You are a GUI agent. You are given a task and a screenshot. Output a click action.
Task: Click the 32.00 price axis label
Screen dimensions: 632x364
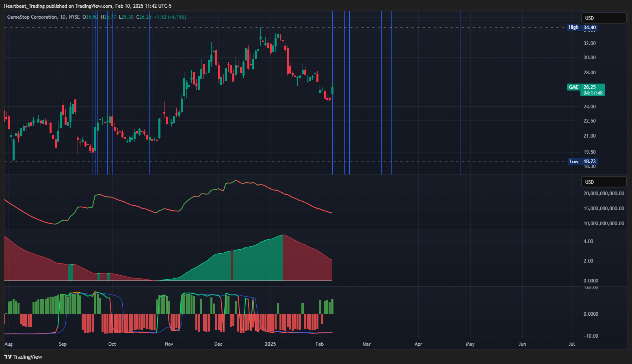pos(590,43)
